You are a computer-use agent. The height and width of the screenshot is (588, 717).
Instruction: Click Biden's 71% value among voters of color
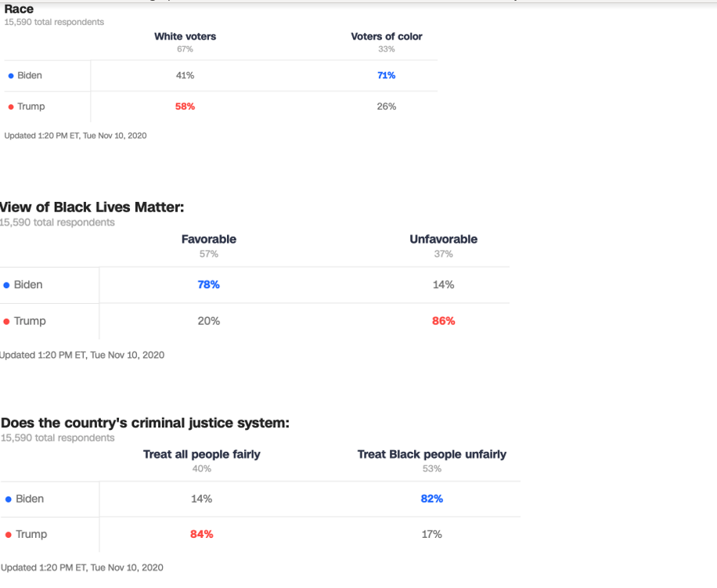387,76
